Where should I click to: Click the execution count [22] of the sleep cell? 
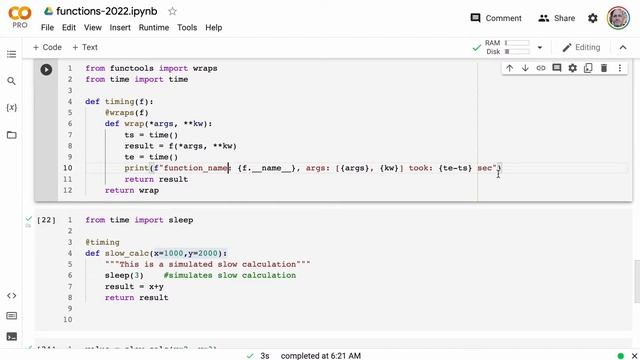pyautogui.click(x=46, y=220)
